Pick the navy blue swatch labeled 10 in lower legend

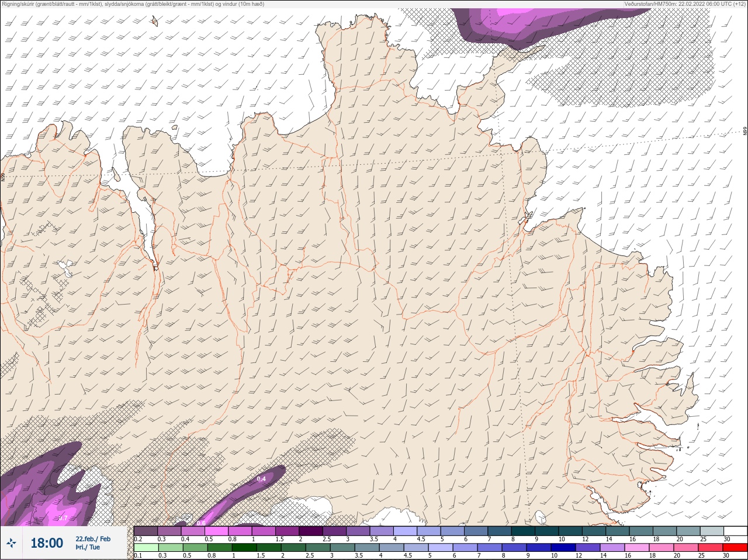[x=563, y=547]
